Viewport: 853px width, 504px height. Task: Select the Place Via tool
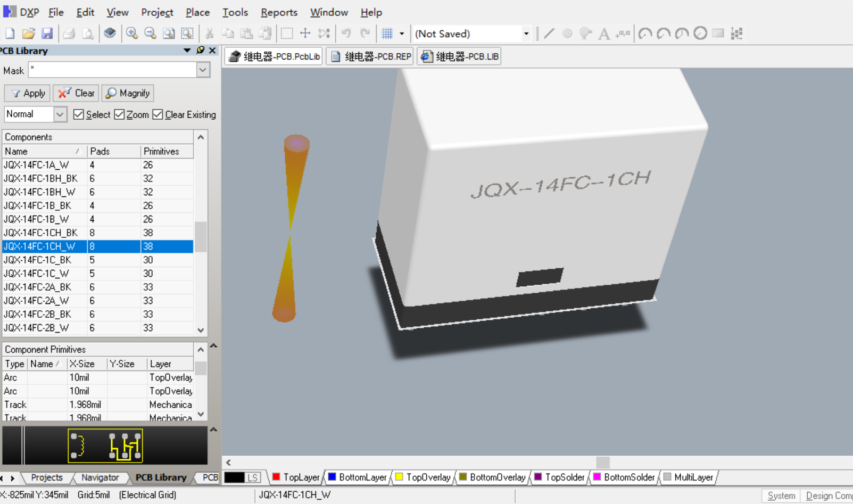586,34
